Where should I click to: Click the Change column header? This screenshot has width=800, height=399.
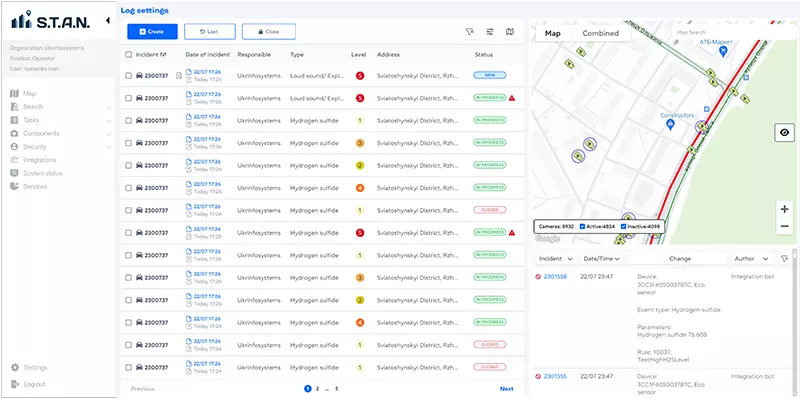(x=680, y=259)
